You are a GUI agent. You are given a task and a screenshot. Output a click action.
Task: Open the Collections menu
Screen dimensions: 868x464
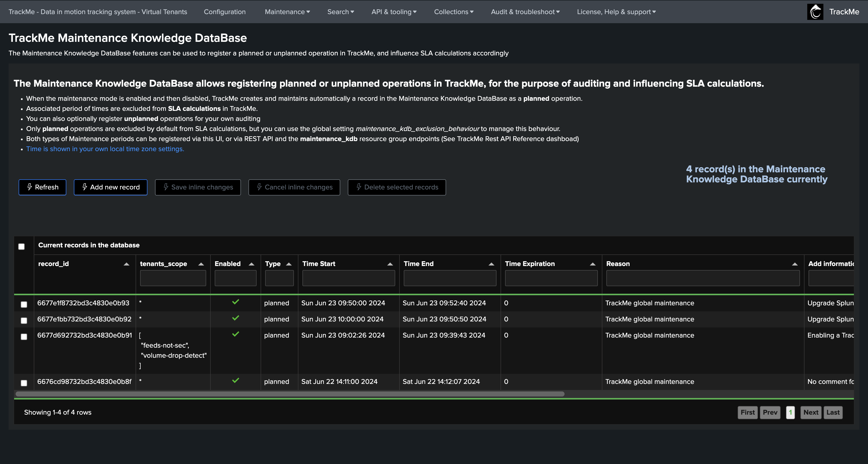tap(454, 12)
